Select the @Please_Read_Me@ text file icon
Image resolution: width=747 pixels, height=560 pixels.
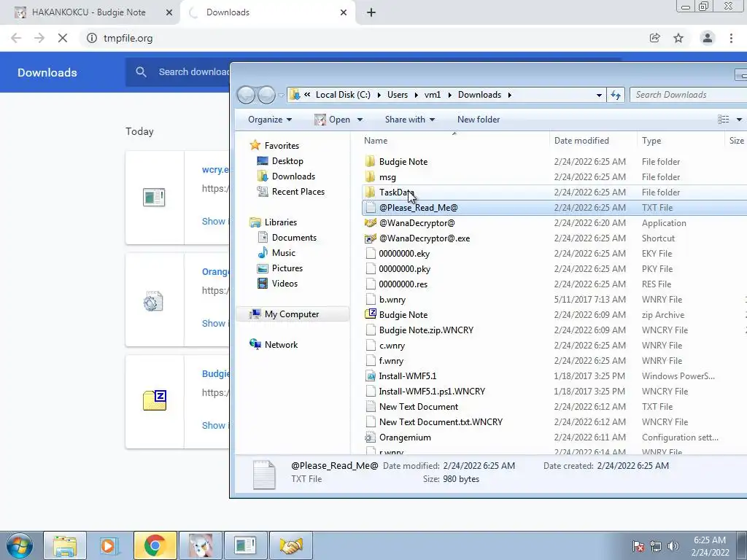tap(370, 208)
